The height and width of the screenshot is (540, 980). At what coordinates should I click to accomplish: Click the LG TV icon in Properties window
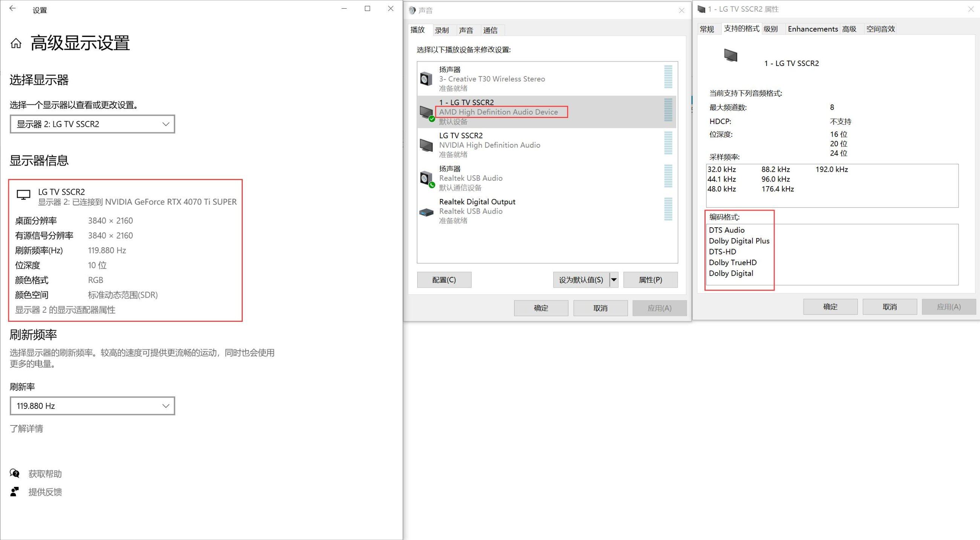730,55
